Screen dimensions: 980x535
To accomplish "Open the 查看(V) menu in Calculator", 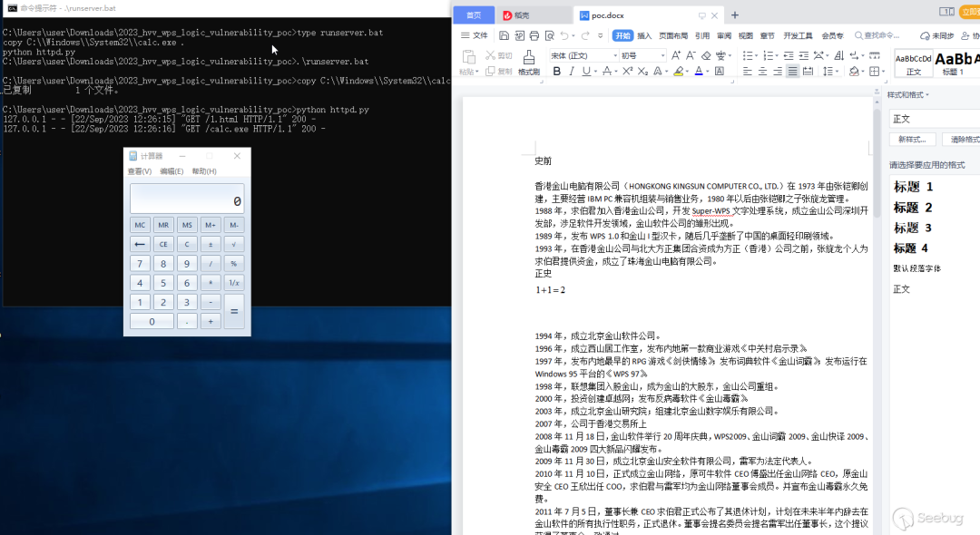I will 140,171.
